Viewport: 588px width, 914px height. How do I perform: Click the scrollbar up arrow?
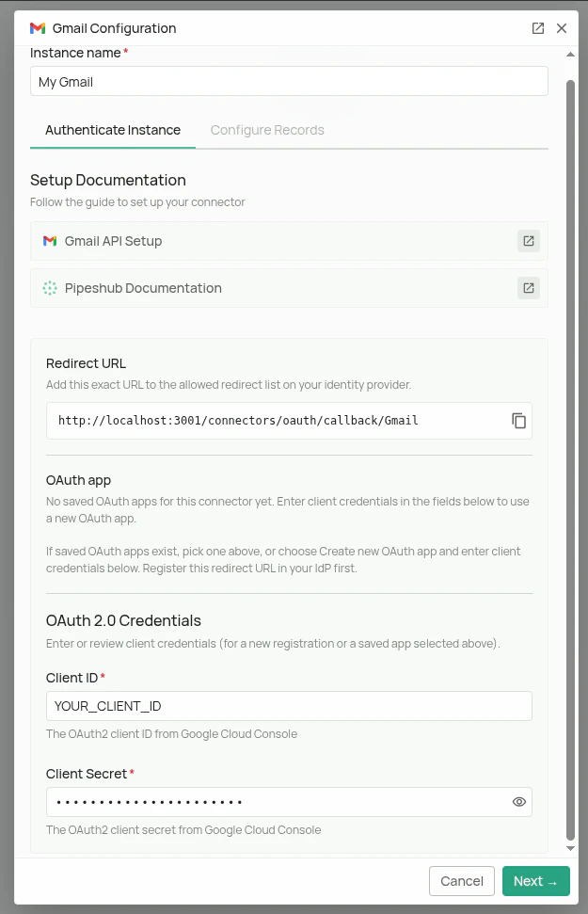pos(570,55)
